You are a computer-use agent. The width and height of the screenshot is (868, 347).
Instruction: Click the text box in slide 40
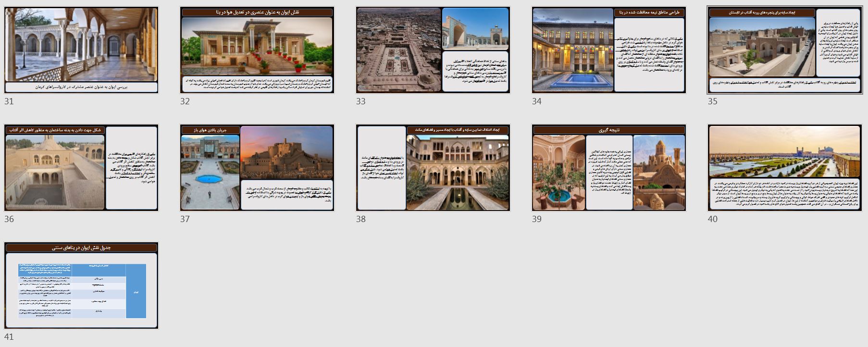click(x=784, y=195)
